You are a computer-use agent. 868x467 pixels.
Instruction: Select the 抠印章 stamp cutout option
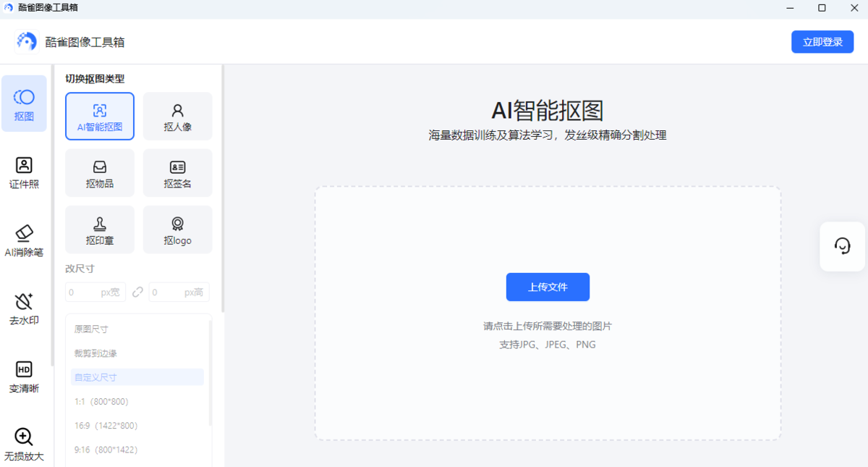click(x=100, y=230)
